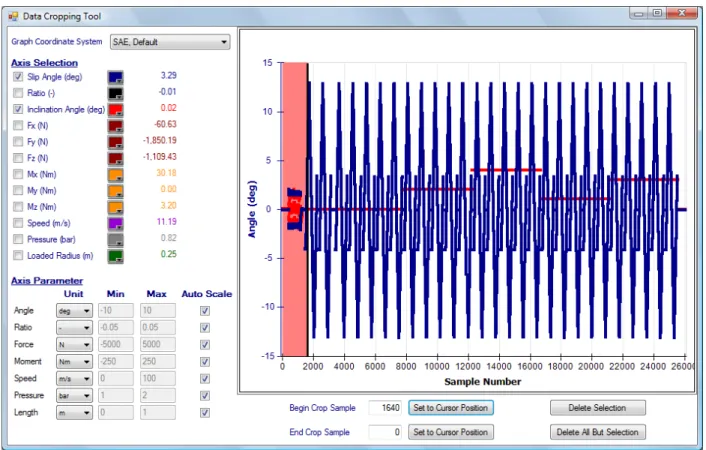706x450 pixels.
Task: Open the Angle unit dropdown
Action: (74, 311)
